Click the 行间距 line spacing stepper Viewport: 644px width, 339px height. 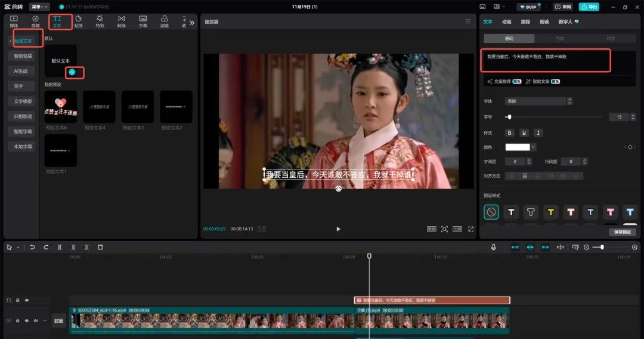point(584,162)
